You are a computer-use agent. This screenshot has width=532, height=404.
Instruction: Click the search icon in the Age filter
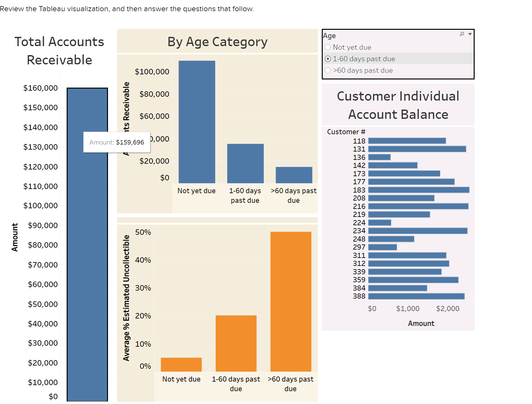click(461, 34)
